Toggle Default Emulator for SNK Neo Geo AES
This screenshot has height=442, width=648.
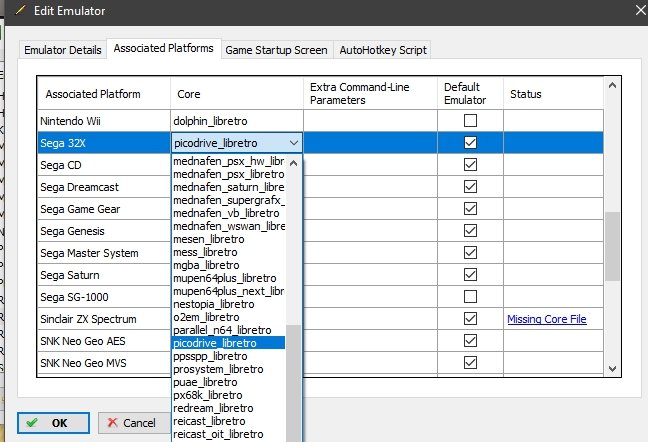[x=470, y=340]
